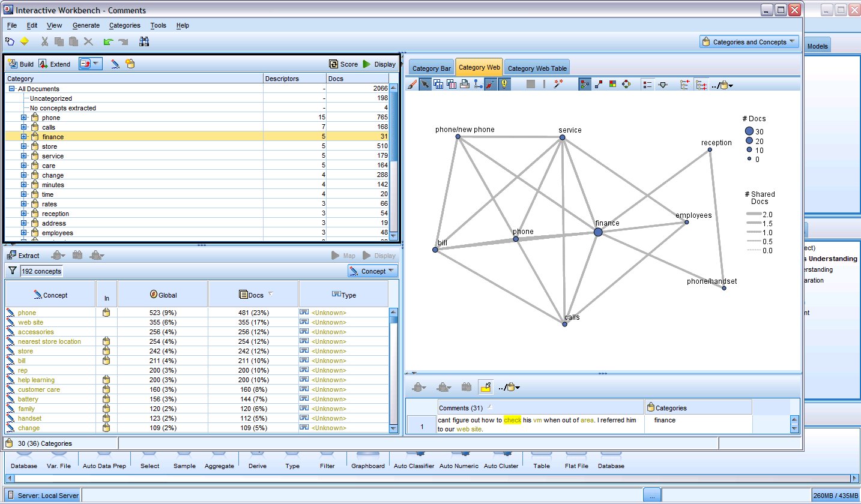Image resolution: width=861 pixels, height=504 pixels.
Task: Click the bill node in the web graph
Action: point(435,250)
